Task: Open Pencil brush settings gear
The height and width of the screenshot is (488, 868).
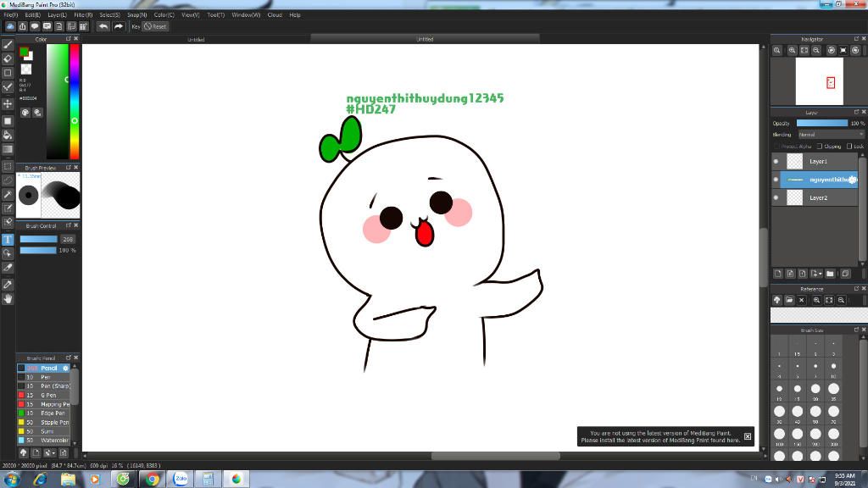Action: click(65, 368)
